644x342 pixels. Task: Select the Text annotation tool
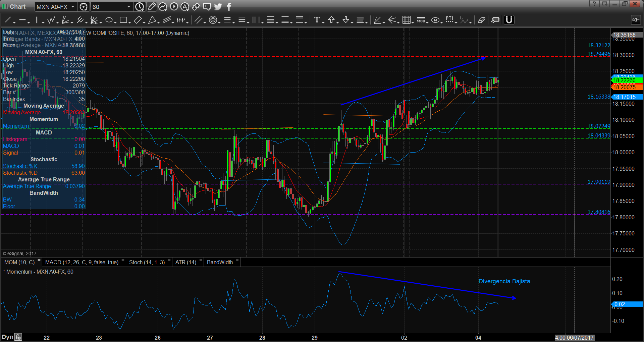(317, 20)
